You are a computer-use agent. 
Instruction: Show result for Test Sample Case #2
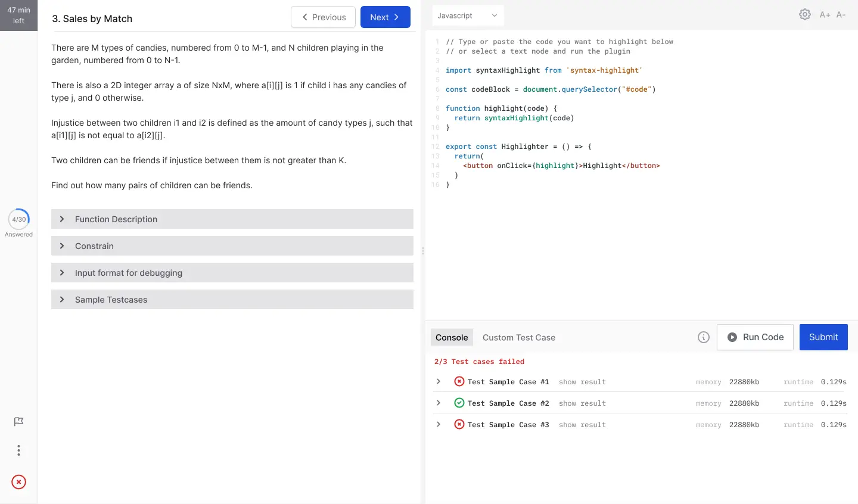[582, 403]
